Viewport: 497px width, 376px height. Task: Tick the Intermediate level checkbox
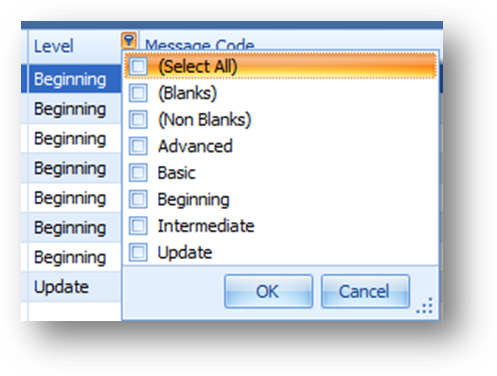(138, 226)
